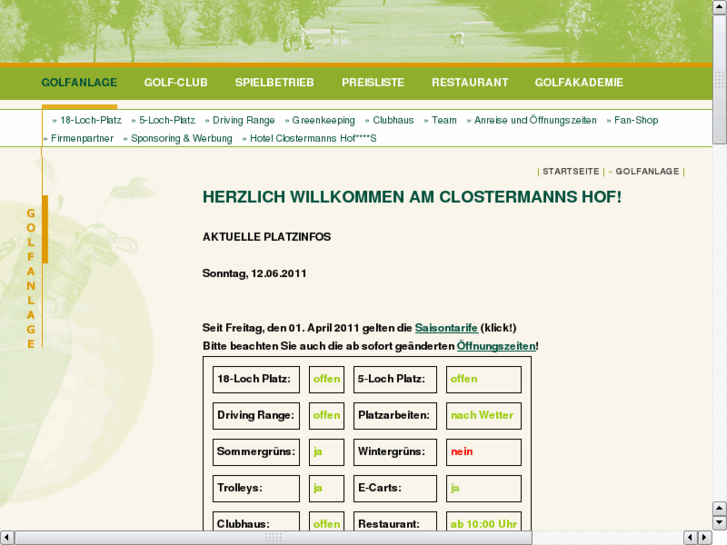
Task: Click the horizontal scrollbar thumb
Action: [273, 538]
